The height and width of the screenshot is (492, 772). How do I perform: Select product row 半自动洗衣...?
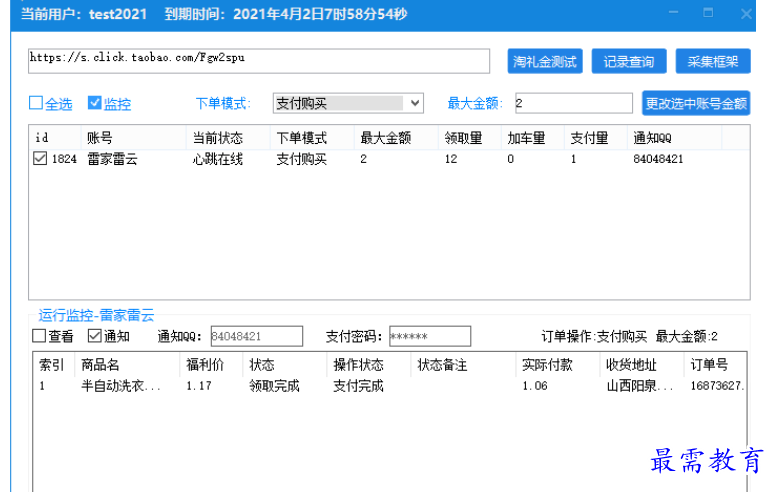(x=121, y=386)
